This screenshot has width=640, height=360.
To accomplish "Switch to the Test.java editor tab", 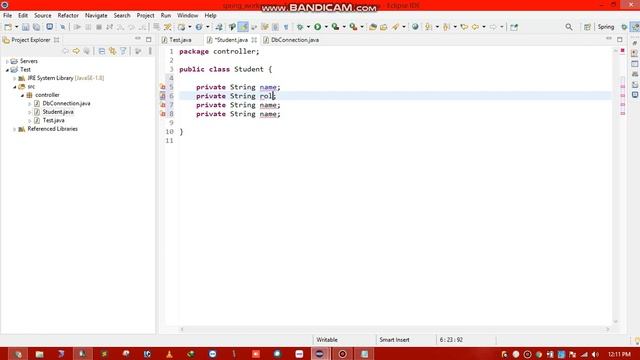I will click(x=177, y=40).
